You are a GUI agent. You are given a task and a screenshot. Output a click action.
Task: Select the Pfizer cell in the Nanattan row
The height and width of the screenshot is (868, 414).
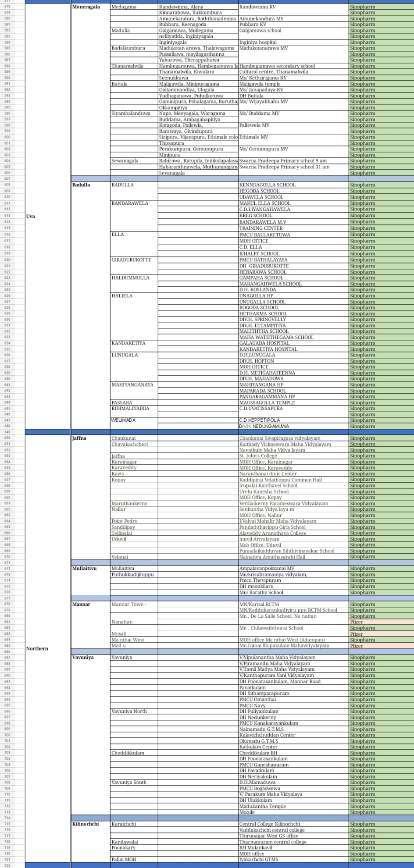381,622
